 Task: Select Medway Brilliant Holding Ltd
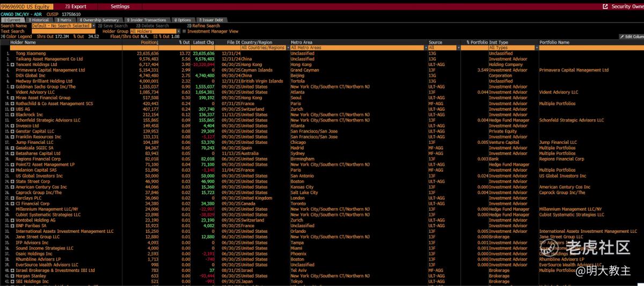[x=44, y=82]
